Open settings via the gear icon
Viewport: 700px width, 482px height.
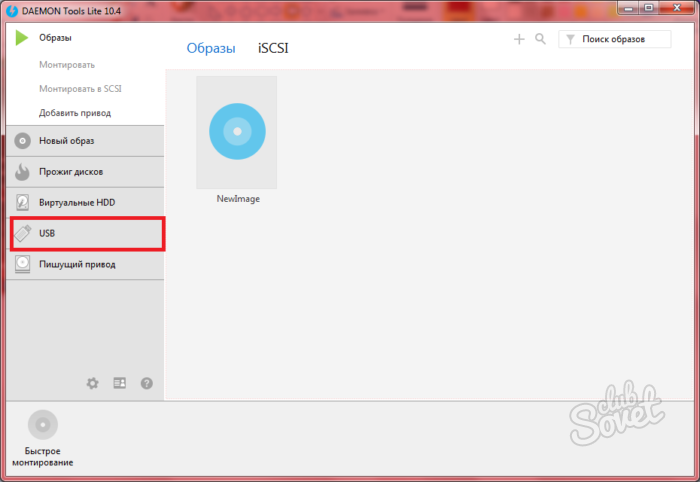point(93,383)
